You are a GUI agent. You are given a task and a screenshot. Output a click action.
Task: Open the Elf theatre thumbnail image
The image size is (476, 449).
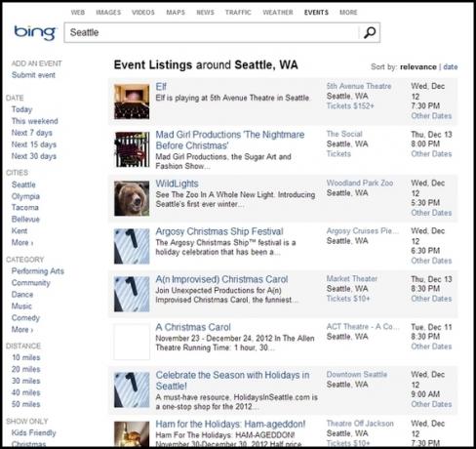click(132, 102)
